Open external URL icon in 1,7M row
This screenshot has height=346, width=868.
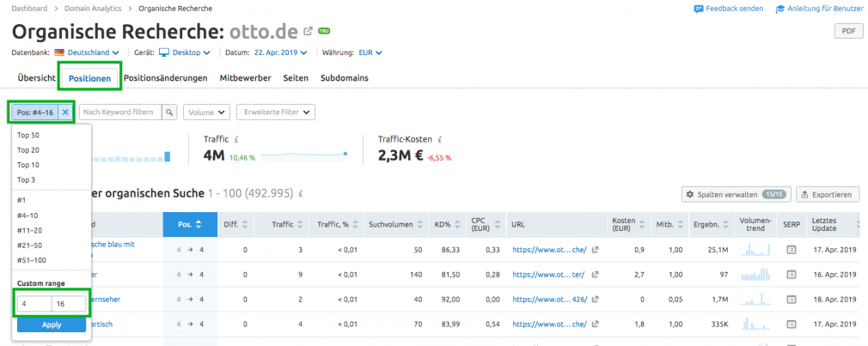tap(595, 299)
